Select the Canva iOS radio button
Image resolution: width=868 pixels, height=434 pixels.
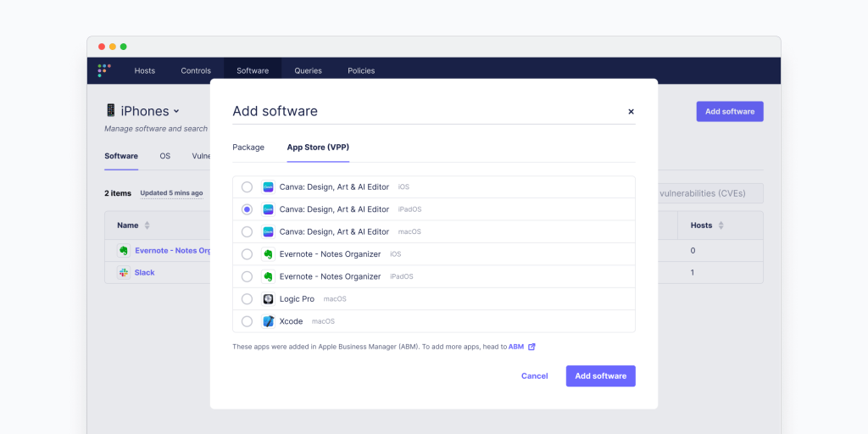tap(247, 186)
